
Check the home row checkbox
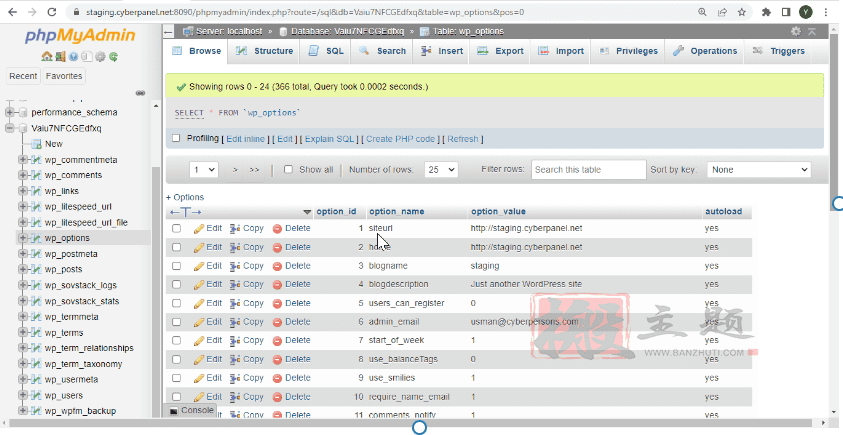point(176,247)
